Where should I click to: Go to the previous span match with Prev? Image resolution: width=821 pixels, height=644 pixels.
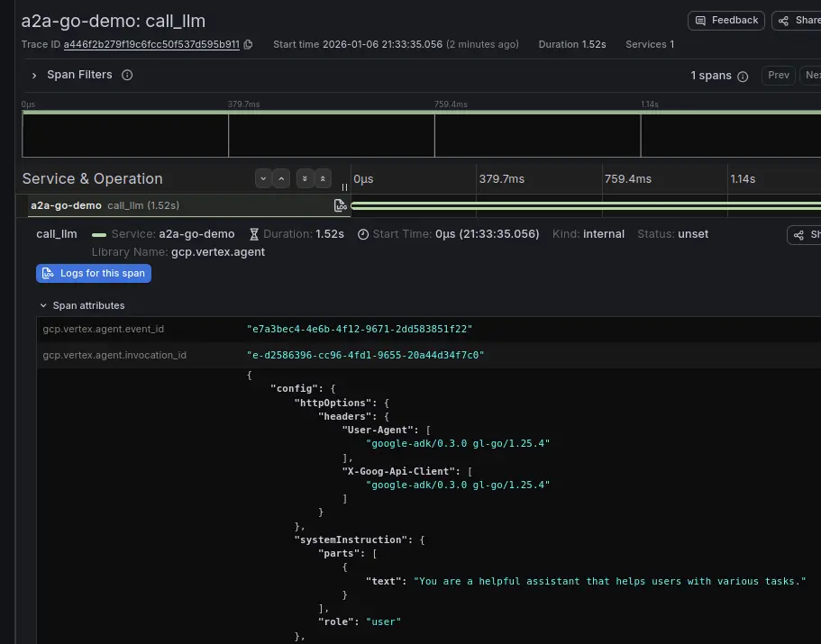(779, 76)
